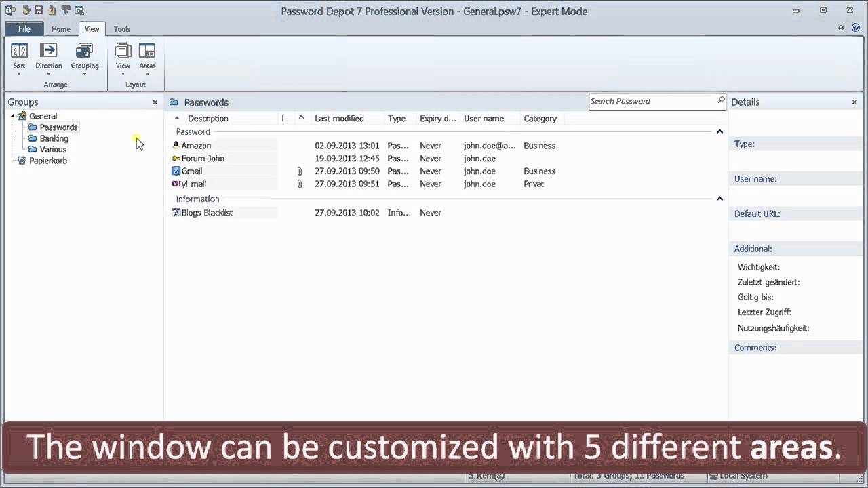
Task: Click the Passwords folder icon in the list header
Action: click(x=174, y=102)
